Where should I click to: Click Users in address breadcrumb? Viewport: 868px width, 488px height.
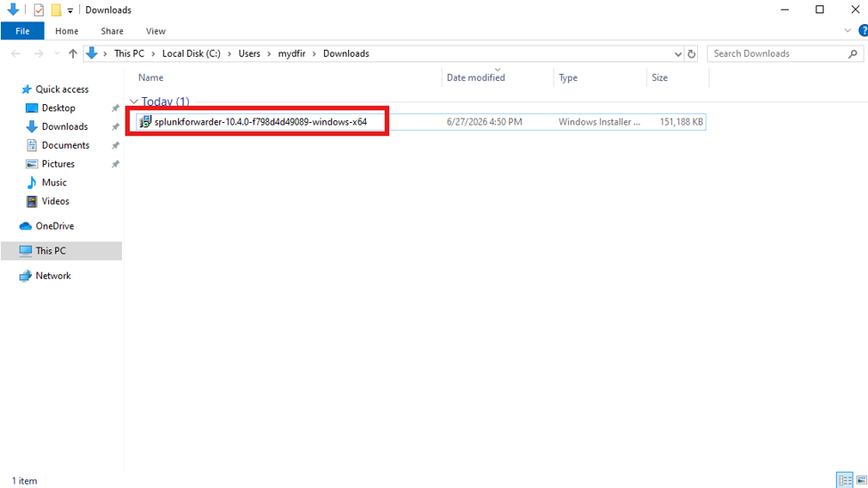coord(249,53)
